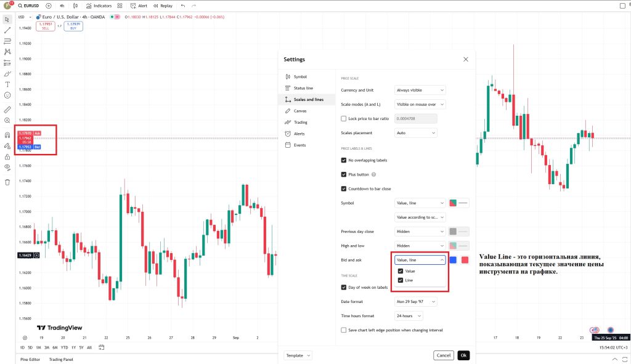Expand the Scales placement dropdown
Viewport: 631px width, 364px height.
[x=416, y=133]
